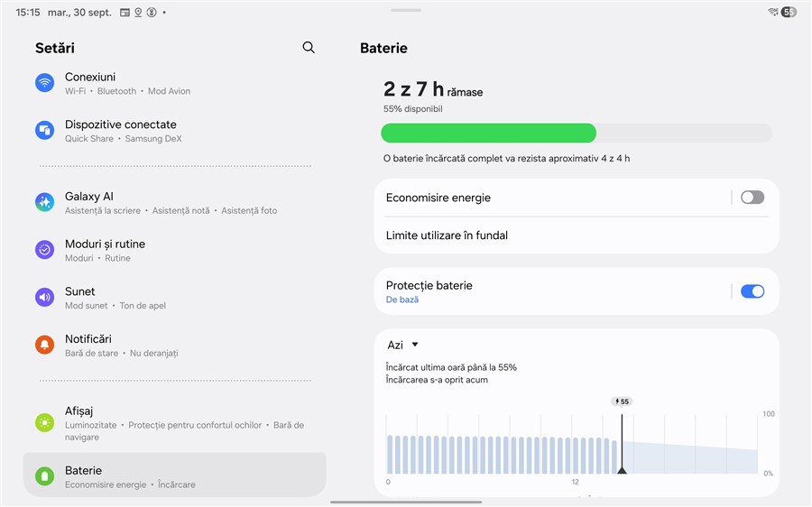Tap the battery indicator in status bar
The width and height of the screenshot is (812, 507).
click(x=789, y=12)
